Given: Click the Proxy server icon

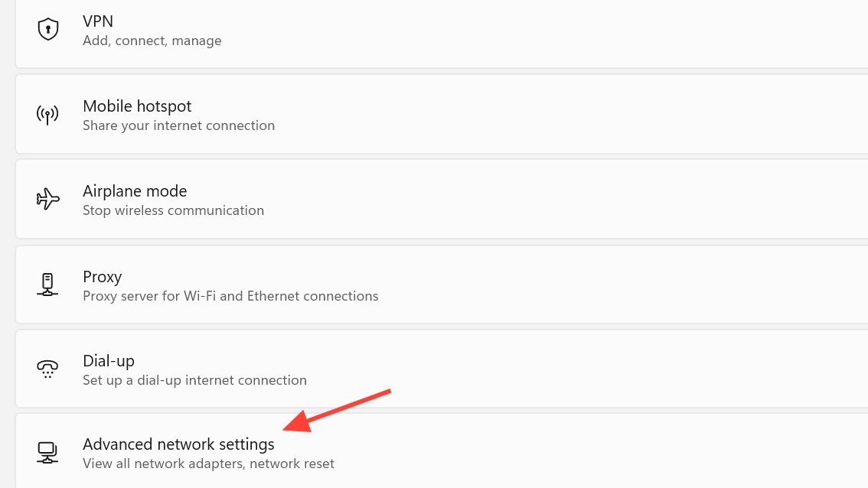Looking at the screenshot, I should tap(48, 285).
